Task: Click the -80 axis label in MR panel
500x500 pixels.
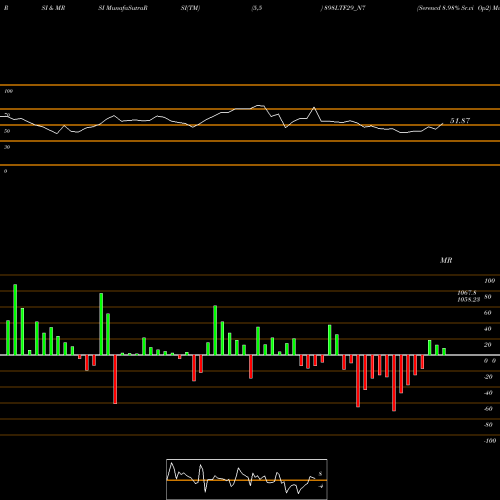Action: (488, 425)
